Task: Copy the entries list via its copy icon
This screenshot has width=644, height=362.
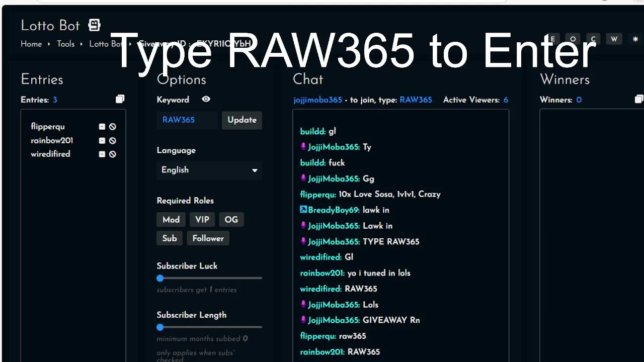Action: (x=120, y=99)
